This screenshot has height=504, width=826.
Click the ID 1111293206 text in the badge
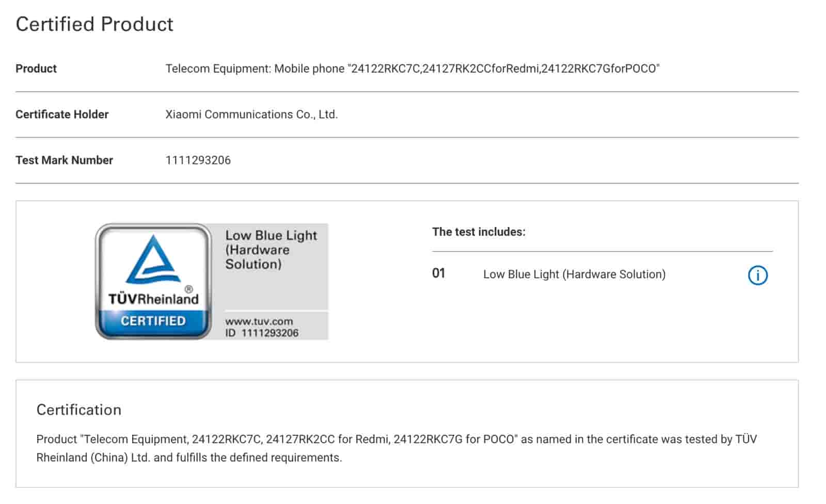click(x=262, y=333)
